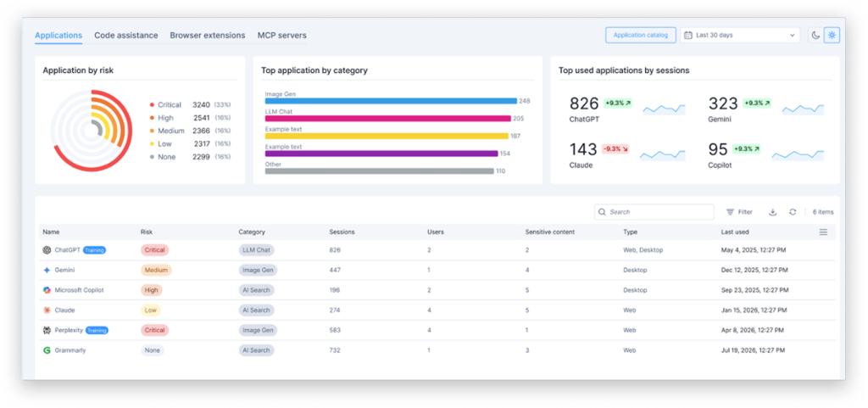Open the Last 30 days dropdown
Viewport: 868px width, 408px height.
click(x=740, y=36)
